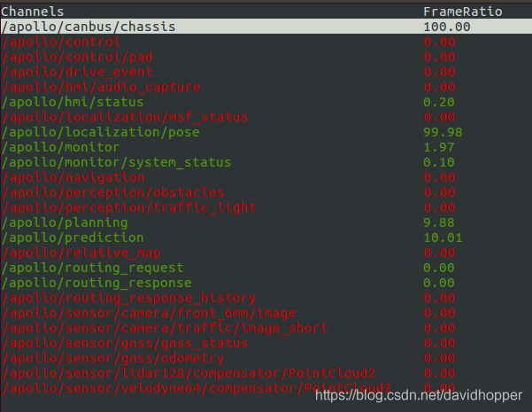
Task: Click the 1.97 frame ratio value
Action: [x=439, y=147]
